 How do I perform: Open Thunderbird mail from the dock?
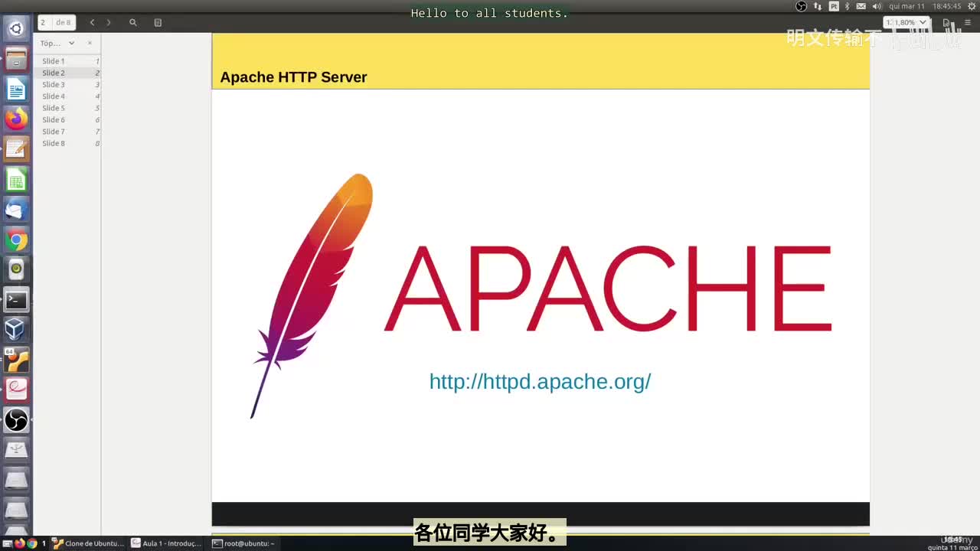pos(16,209)
